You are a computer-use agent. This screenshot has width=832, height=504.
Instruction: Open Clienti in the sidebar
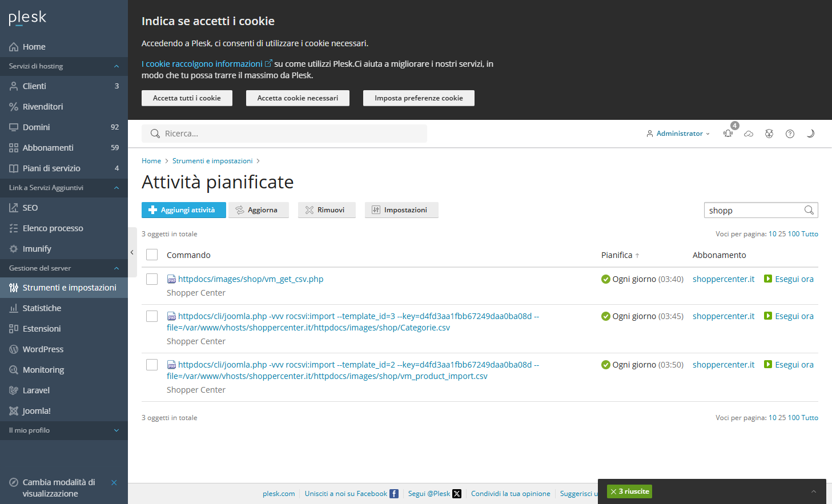pos(64,86)
